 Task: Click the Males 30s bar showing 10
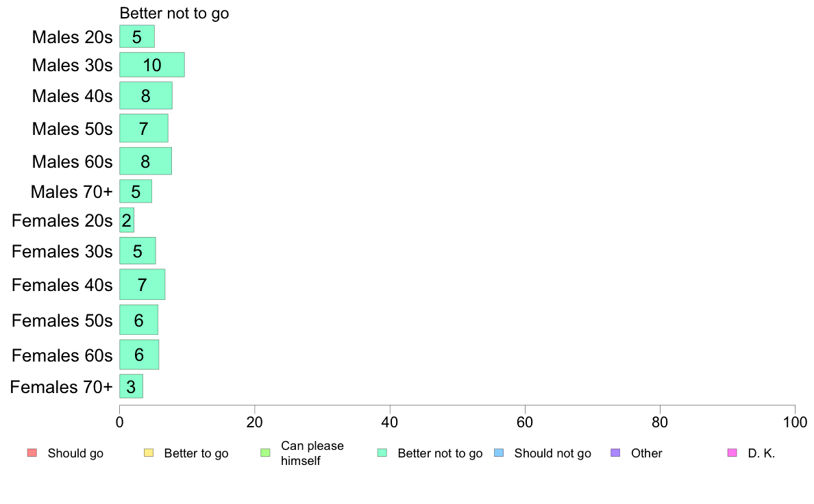click(152, 65)
